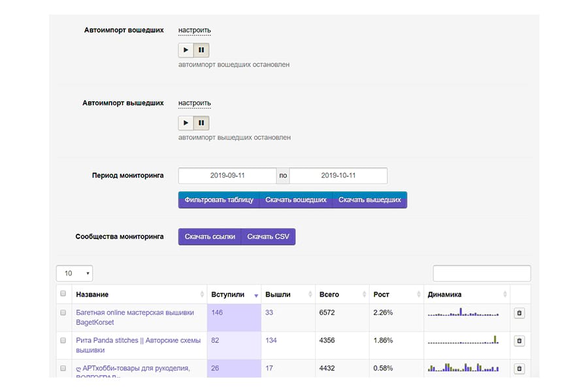Select total value 6572
This screenshot has width=588, height=392.
(x=327, y=312)
